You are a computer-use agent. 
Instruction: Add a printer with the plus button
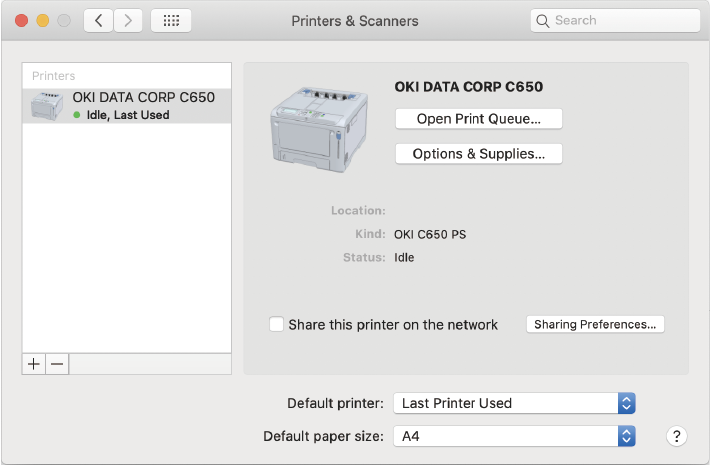coord(34,364)
